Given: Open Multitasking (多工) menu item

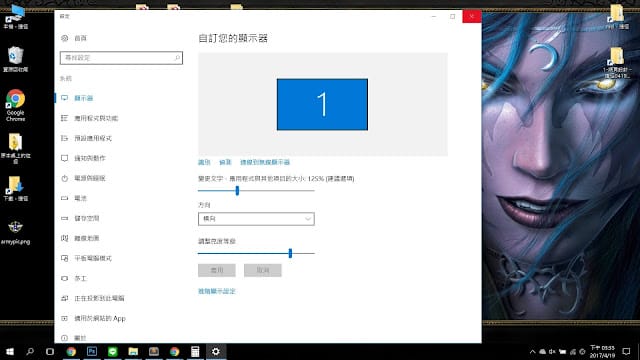Looking at the screenshot, I should pyautogui.click(x=80, y=278).
